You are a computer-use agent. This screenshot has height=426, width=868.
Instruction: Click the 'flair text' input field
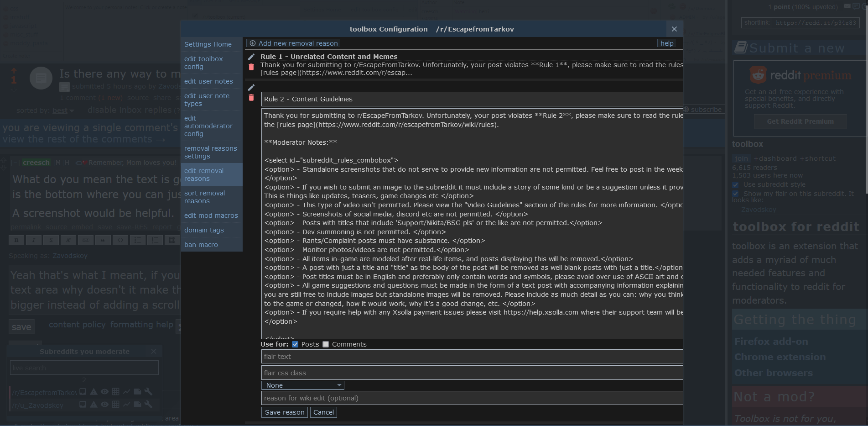472,357
